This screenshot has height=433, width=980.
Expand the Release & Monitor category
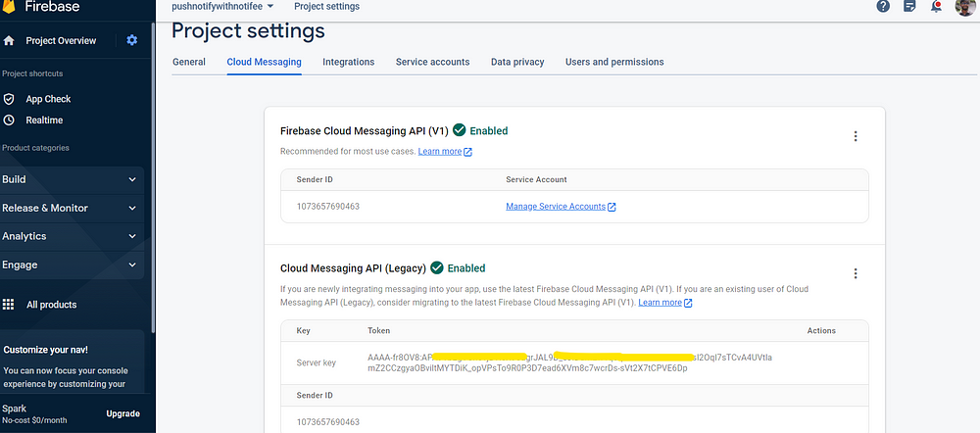132,209
